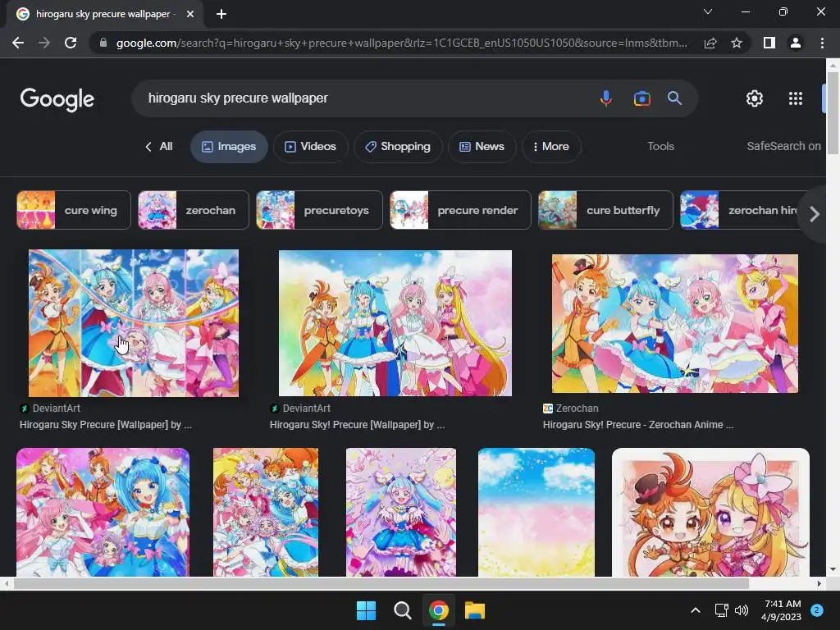The image size is (840, 630).
Task: Click the browser Forward arrow
Action: pyautogui.click(x=44, y=43)
